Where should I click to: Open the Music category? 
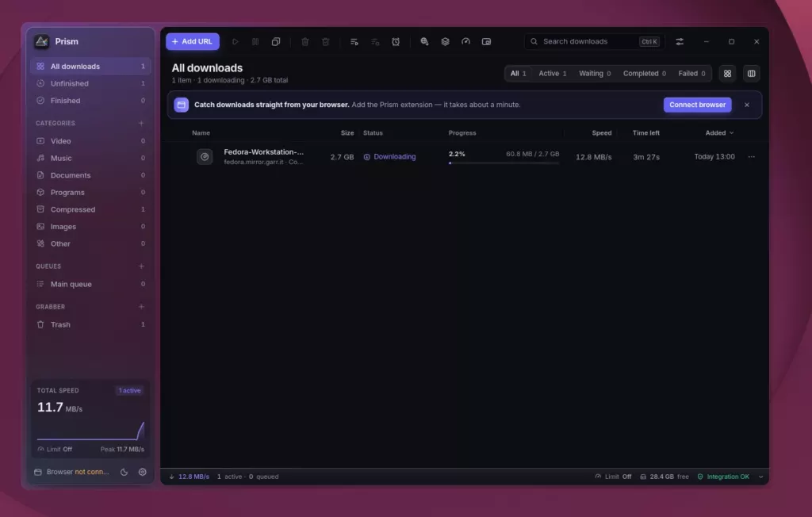(90, 158)
